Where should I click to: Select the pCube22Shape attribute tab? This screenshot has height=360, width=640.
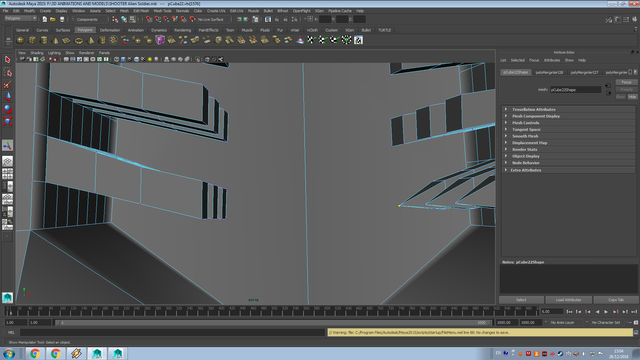coord(516,72)
